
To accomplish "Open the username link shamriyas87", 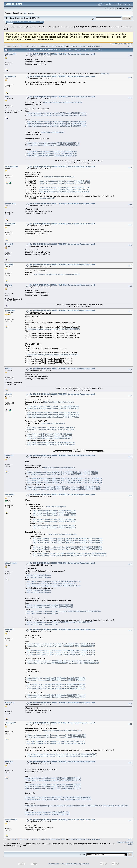I will point(10,723).
